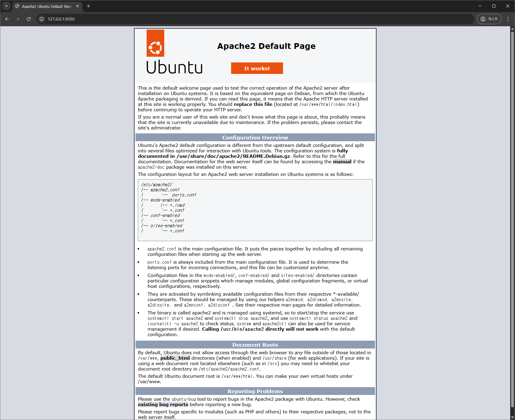Click the orange It works! banner
This screenshot has height=420, width=515.
(257, 68)
